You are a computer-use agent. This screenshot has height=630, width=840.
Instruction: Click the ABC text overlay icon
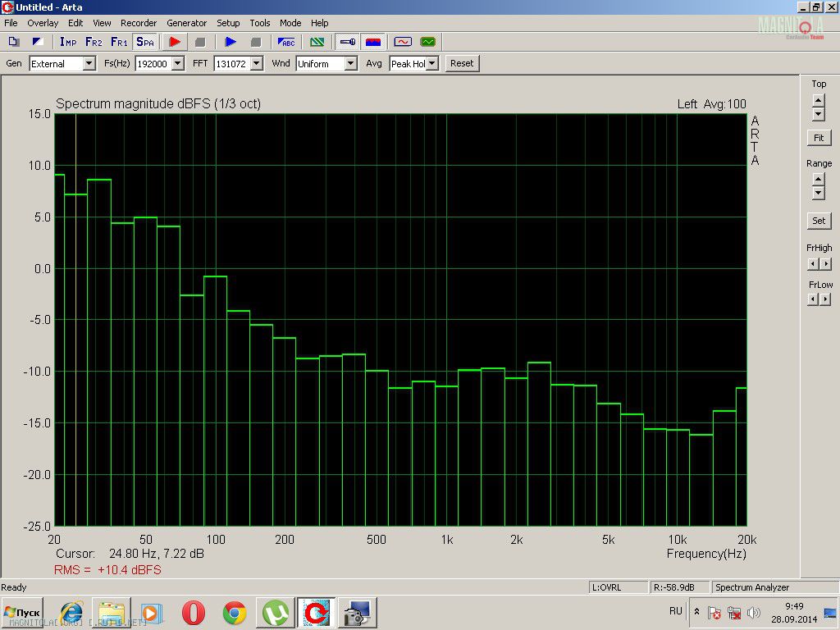click(286, 42)
